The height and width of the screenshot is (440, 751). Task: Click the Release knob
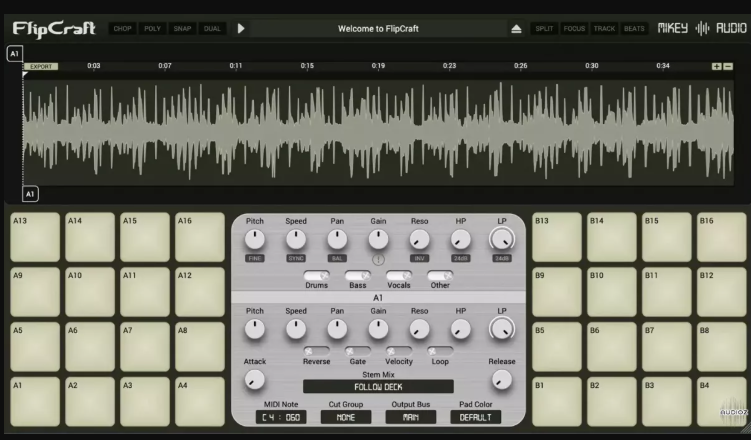pos(502,380)
